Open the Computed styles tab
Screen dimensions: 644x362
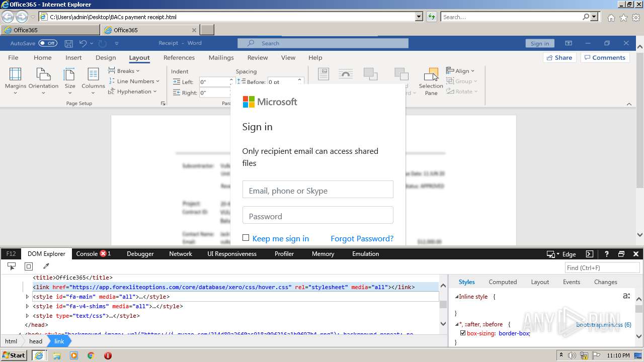tap(503, 282)
